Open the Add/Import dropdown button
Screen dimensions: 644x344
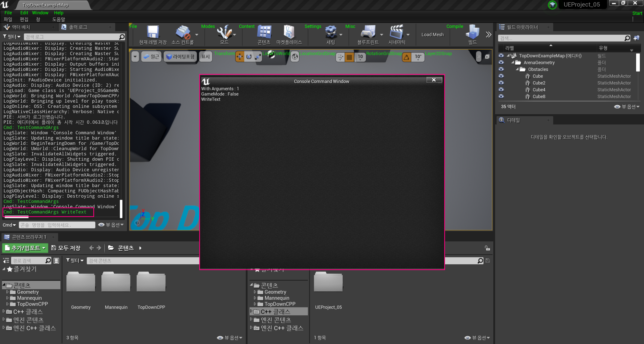click(x=25, y=248)
